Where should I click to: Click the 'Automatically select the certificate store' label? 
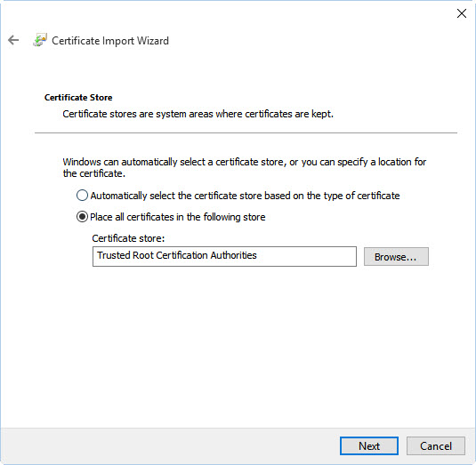point(245,196)
